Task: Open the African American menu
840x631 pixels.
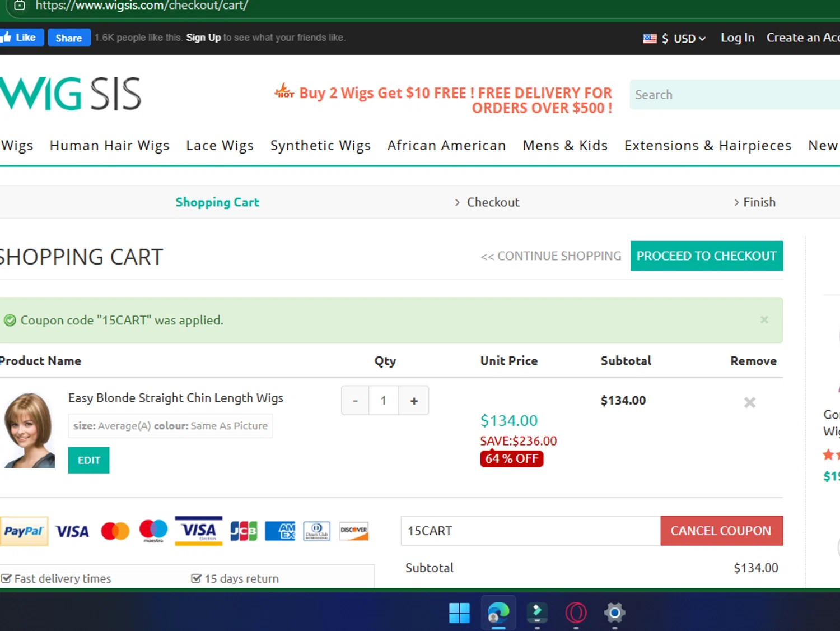Action: tap(447, 146)
